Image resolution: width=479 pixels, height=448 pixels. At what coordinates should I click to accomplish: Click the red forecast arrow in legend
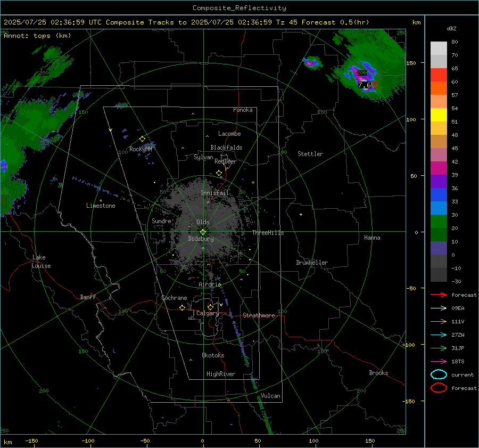pyautogui.click(x=439, y=295)
